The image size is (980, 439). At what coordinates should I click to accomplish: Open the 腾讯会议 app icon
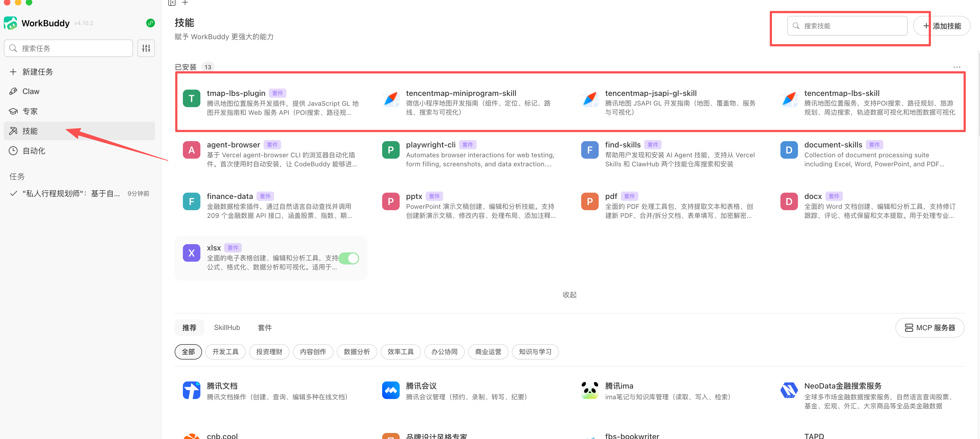[x=391, y=390]
